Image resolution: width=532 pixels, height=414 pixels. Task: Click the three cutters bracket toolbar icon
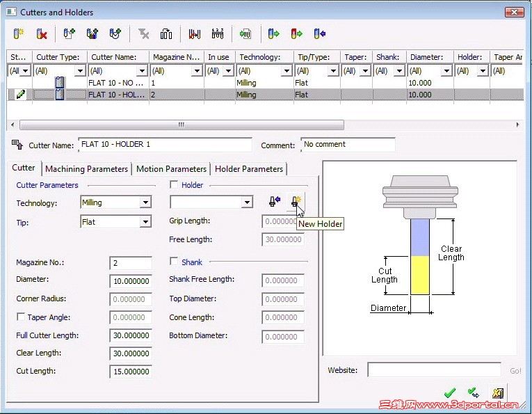coord(166,33)
